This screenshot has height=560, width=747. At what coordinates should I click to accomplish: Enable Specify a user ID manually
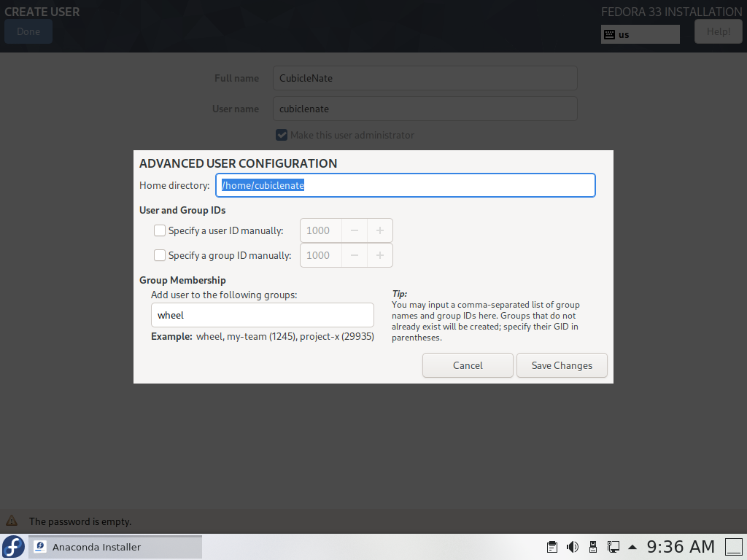pyautogui.click(x=159, y=230)
